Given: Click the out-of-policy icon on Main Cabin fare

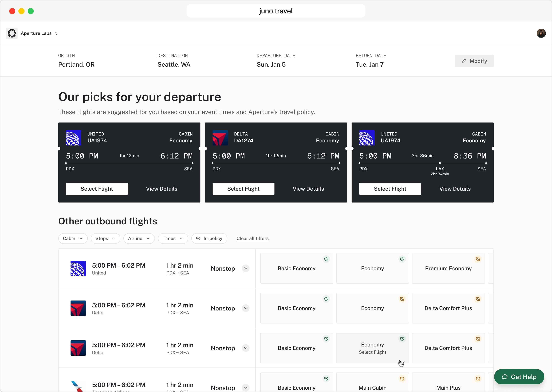Looking at the screenshot, I should [402, 378].
